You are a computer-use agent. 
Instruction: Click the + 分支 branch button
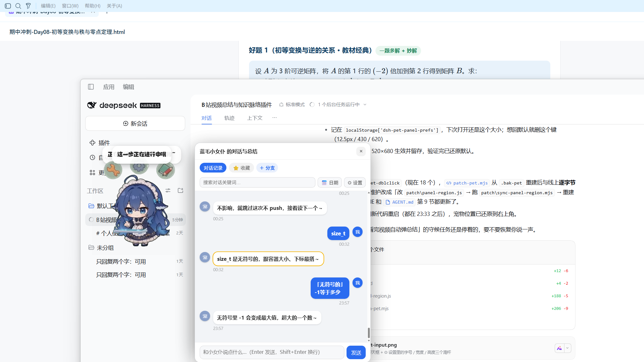tap(267, 168)
